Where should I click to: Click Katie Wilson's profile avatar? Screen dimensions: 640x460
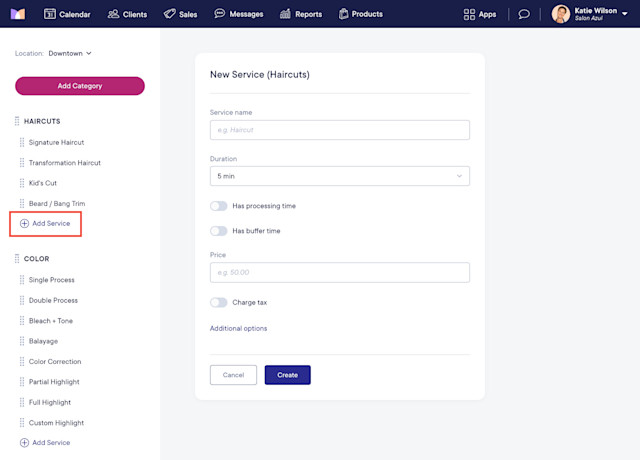click(x=561, y=14)
